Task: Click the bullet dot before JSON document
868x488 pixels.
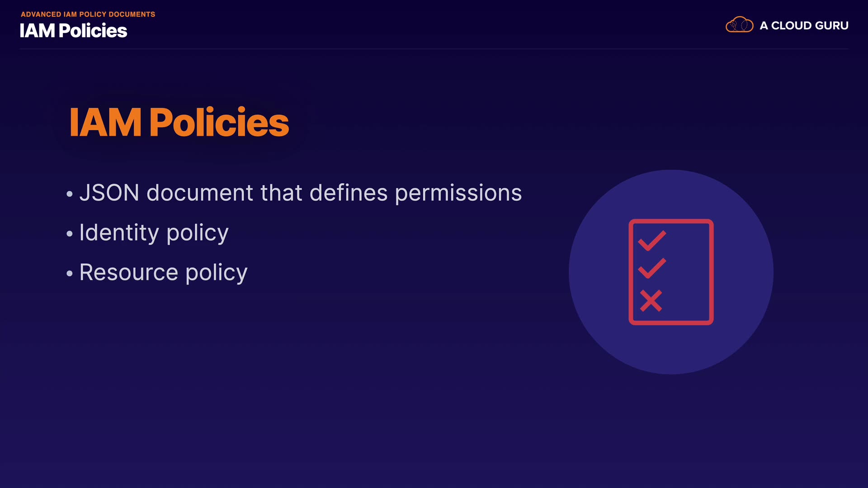Action: 69,194
